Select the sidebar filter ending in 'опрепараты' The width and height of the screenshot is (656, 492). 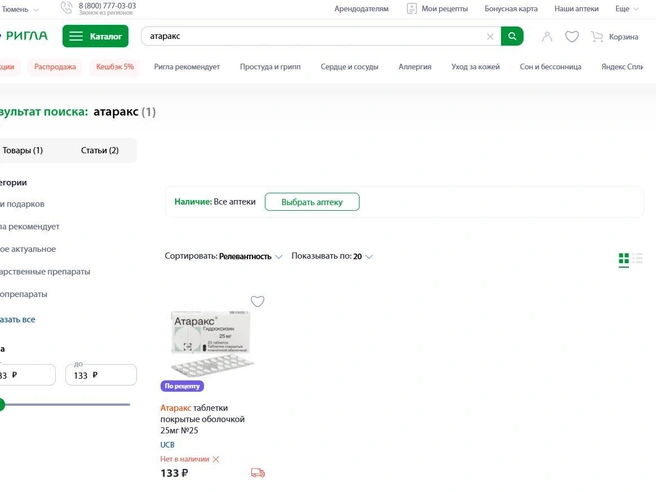click(x=23, y=294)
